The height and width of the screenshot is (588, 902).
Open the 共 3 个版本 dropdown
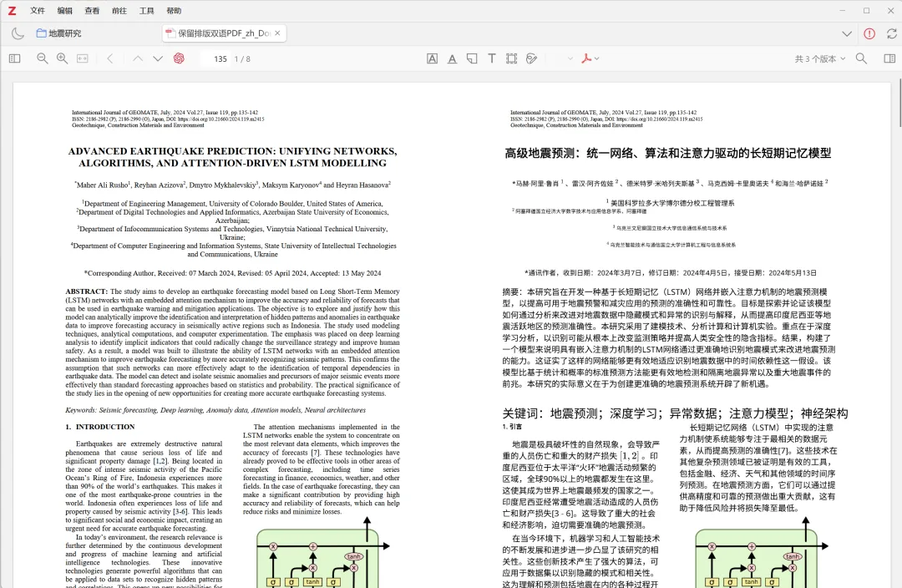(x=820, y=58)
